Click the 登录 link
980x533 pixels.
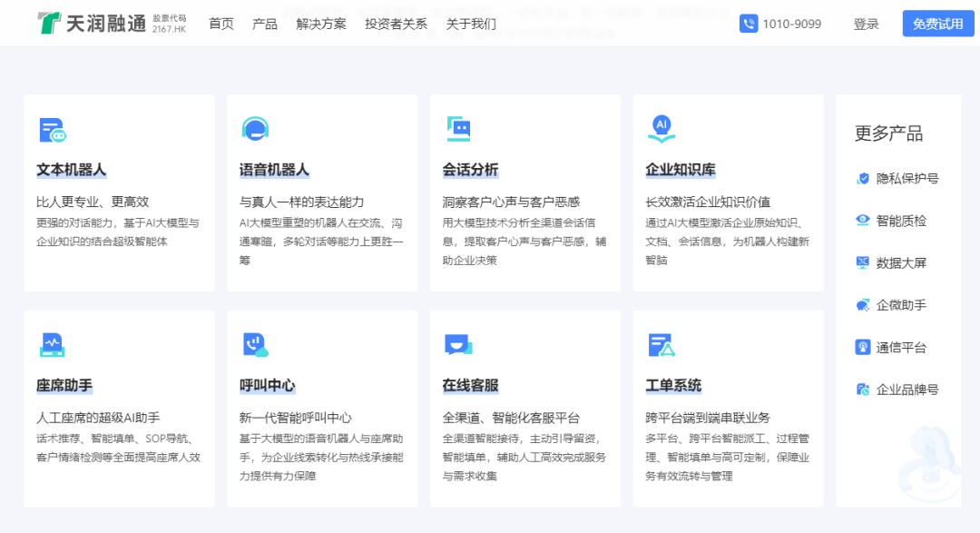point(867,24)
